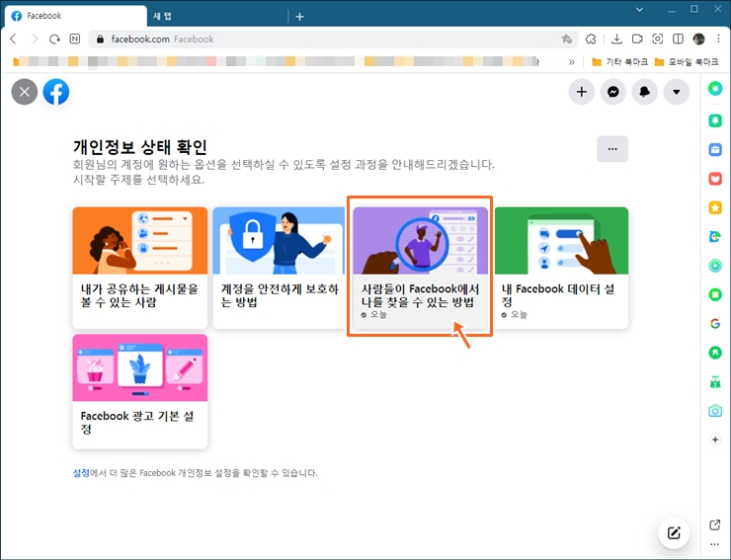This screenshot has height=560, width=731.
Task: Click the green circle icon atop the sidebar
Action: click(714, 88)
